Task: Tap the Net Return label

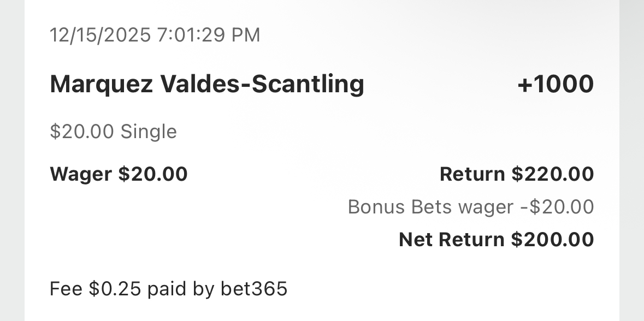Action: pyautogui.click(x=452, y=240)
